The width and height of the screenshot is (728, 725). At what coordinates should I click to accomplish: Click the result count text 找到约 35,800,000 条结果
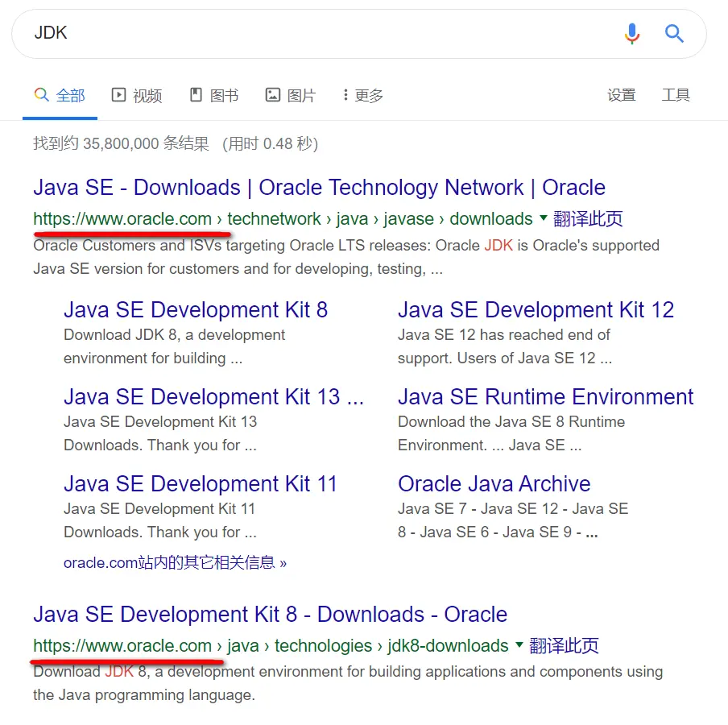(121, 143)
